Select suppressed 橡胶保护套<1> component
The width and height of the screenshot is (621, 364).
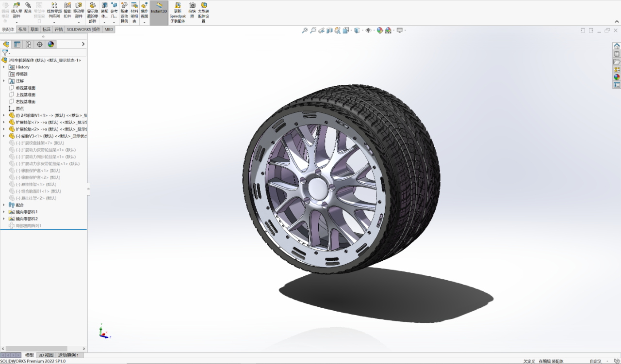[x=38, y=171]
